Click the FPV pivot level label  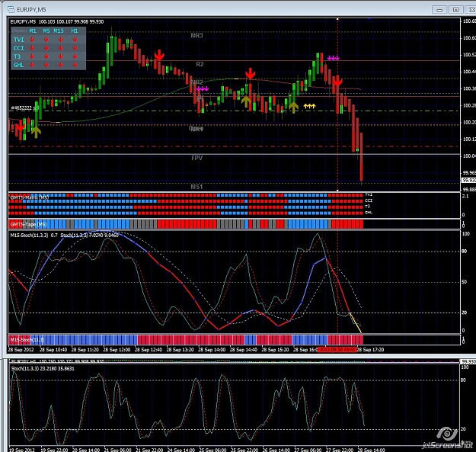197,158
